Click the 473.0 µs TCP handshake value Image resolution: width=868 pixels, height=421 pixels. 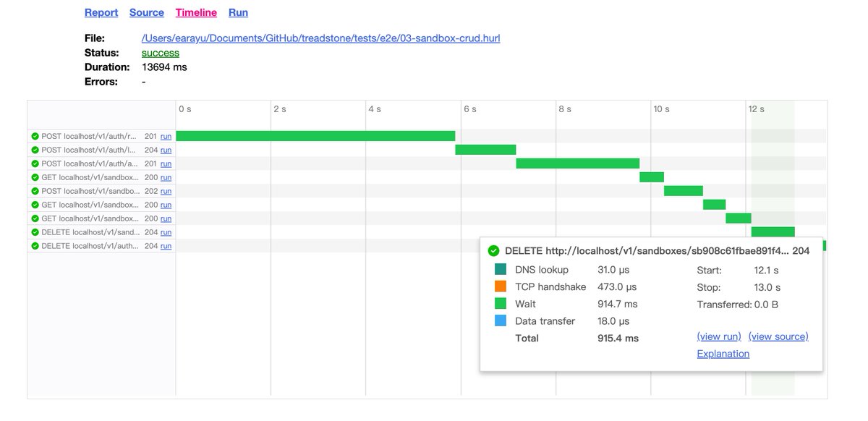tap(617, 286)
